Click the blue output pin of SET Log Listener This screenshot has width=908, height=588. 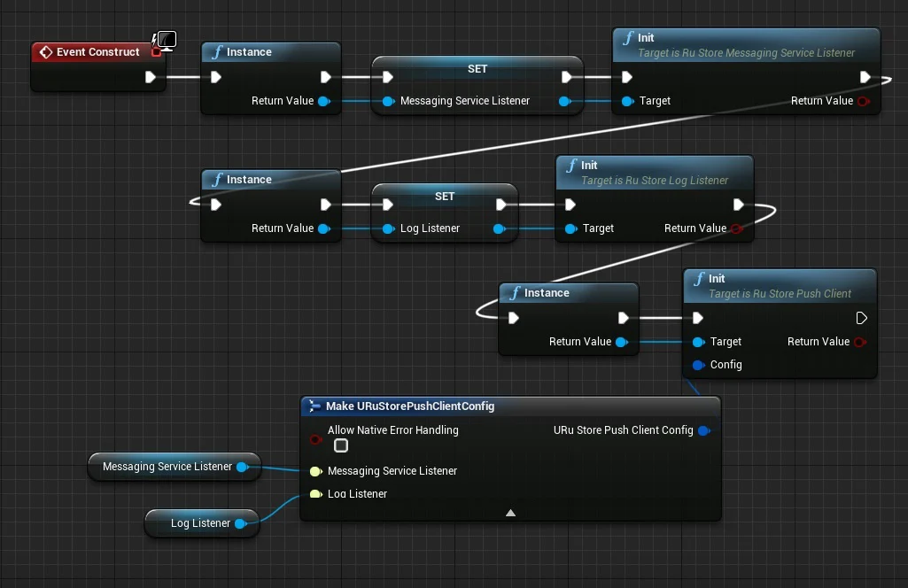point(499,228)
